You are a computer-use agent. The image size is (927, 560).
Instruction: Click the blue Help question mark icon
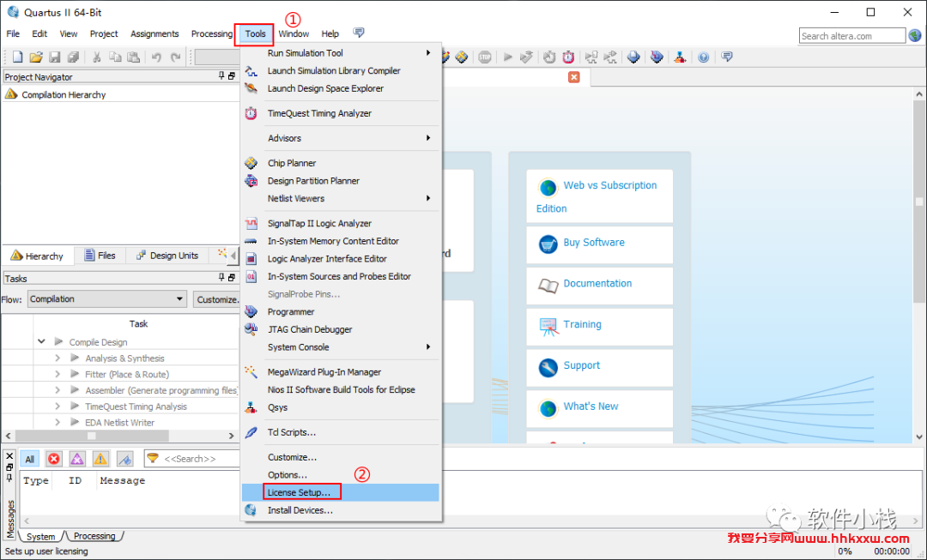coord(703,57)
